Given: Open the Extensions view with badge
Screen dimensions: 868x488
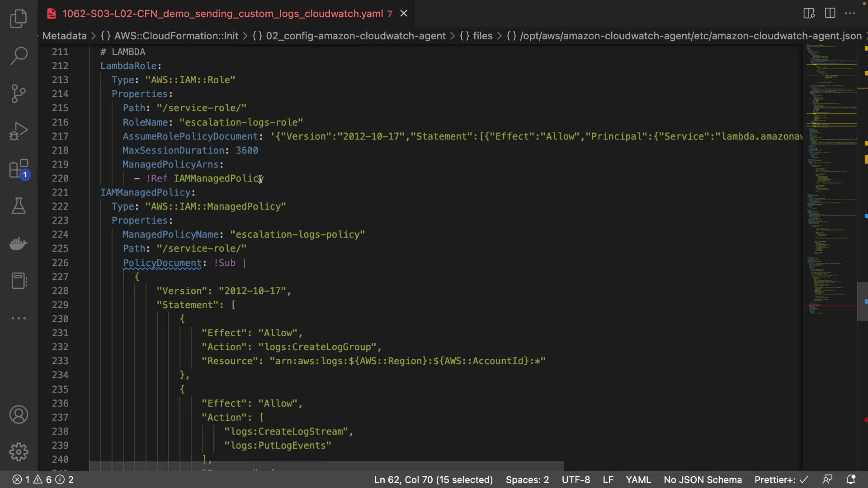Looking at the screenshot, I should 19,169.
